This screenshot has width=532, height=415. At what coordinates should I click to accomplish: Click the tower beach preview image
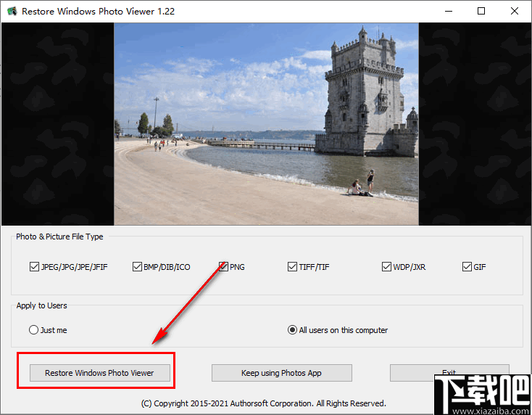[x=266, y=124]
